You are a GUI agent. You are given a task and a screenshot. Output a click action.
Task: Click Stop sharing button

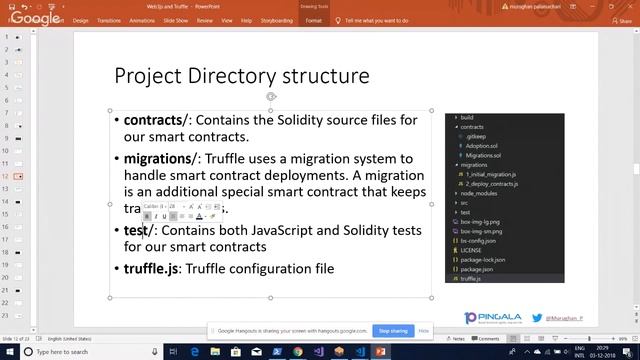(393, 331)
